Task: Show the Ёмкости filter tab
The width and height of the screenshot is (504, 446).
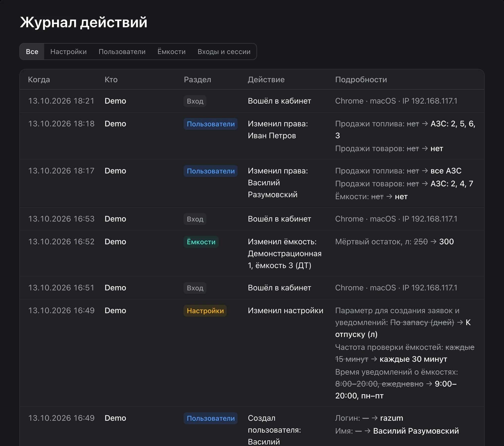Action: coord(171,52)
